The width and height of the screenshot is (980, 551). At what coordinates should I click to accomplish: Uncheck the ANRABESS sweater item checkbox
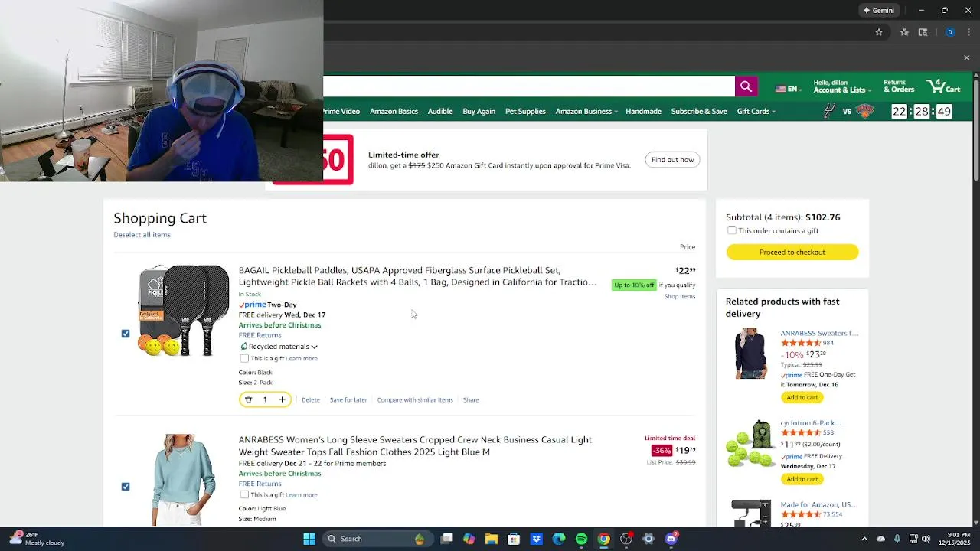[126, 487]
